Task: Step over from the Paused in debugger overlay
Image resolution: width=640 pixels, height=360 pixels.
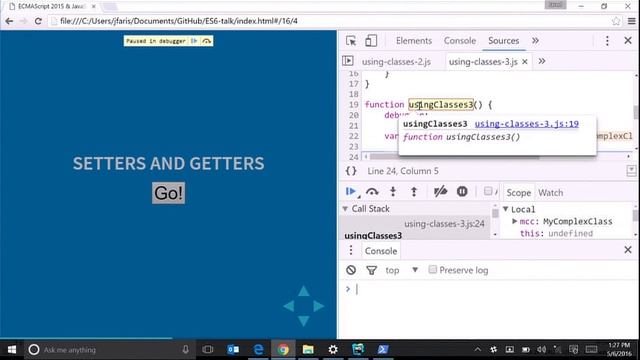Action: 207,41
